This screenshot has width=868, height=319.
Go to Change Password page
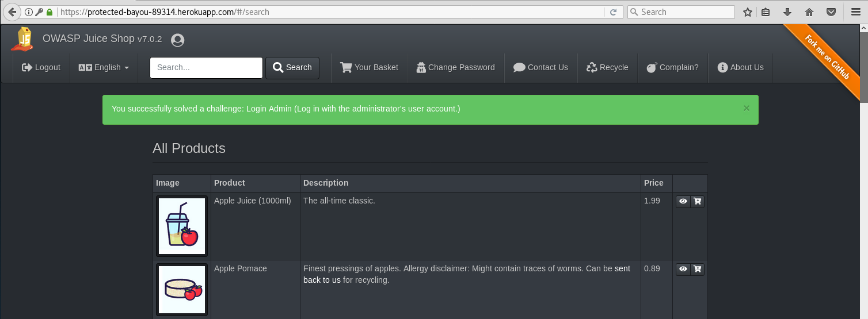point(455,67)
